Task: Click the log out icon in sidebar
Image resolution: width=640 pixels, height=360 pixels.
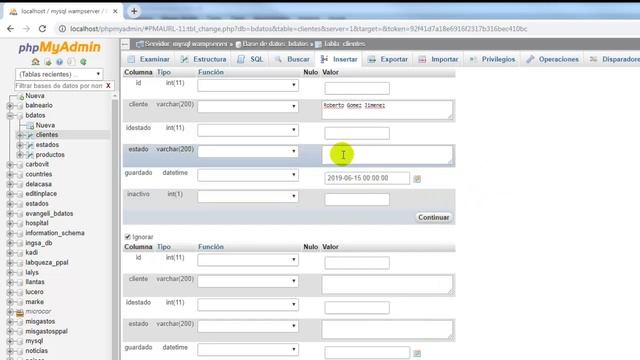Action: point(48,62)
